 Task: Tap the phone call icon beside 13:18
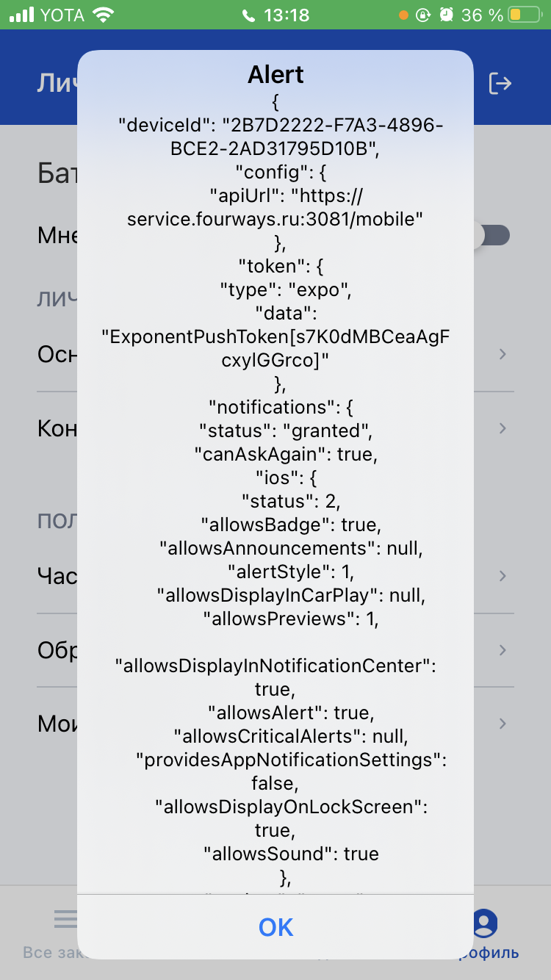click(248, 15)
